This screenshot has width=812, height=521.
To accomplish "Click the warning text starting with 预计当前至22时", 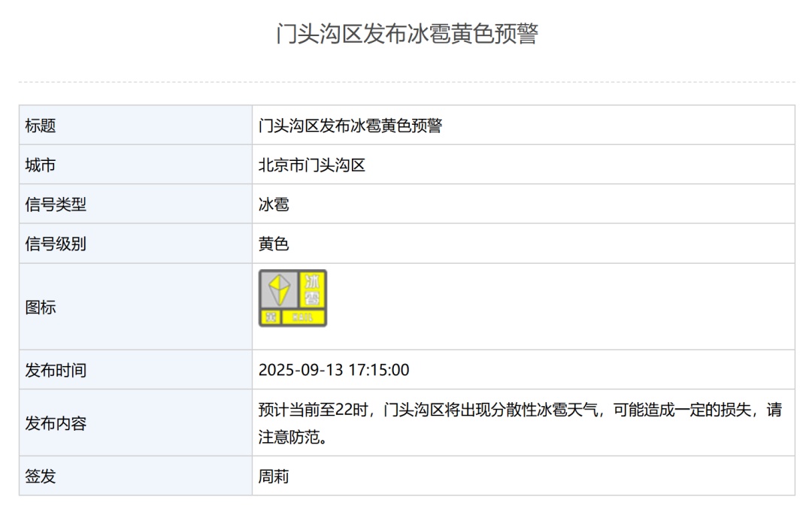I will [520, 410].
